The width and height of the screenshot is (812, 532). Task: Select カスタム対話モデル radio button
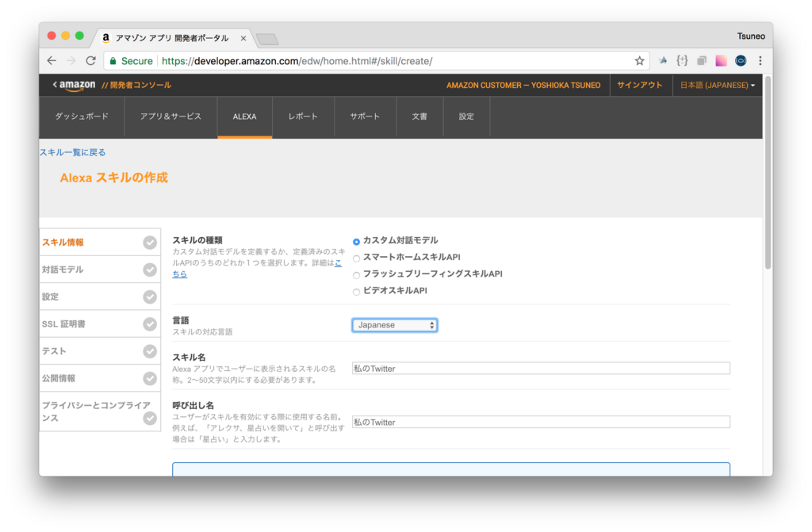356,241
